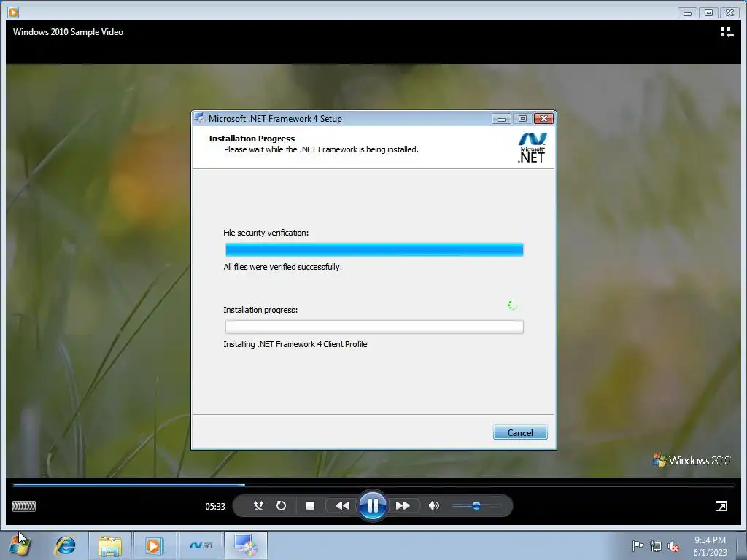Viewport: 747px width, 560px height.
Task: Click 'All files were verified successfully.' text
Action: click(x=282, y=267)
